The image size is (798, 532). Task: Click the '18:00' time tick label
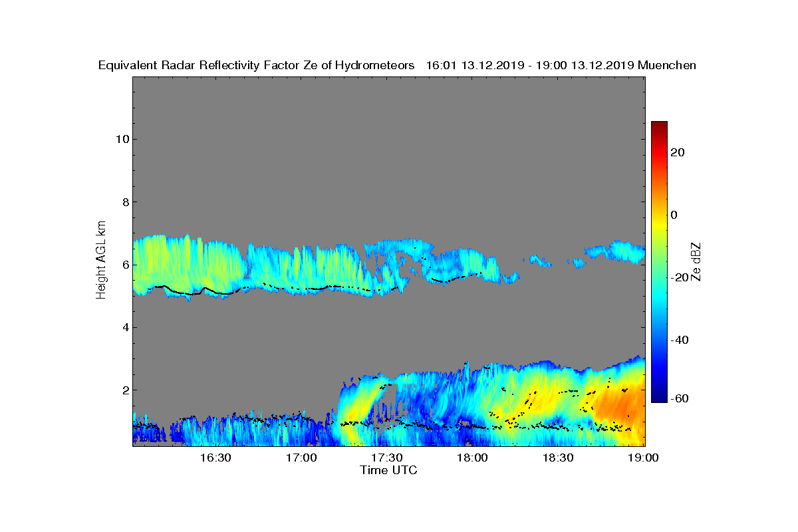473,458
